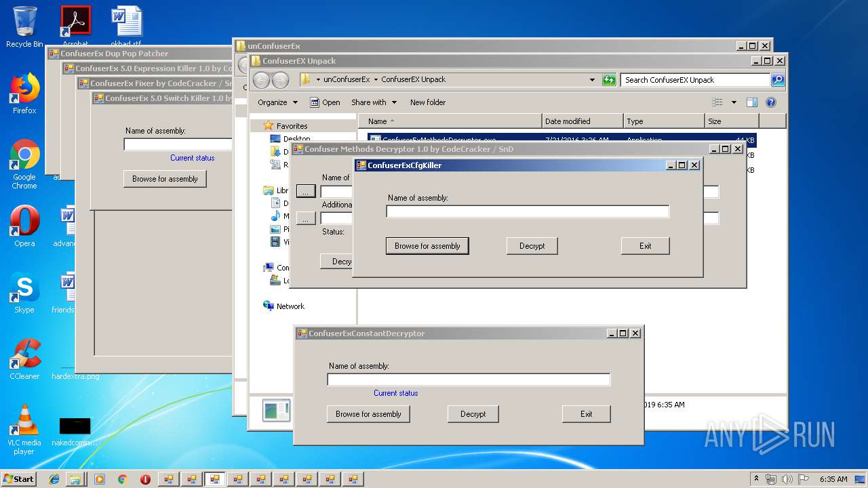The image size is (868, 488).
Task: Click the volume icon in the system tray
Action: [x=788, y=479]
